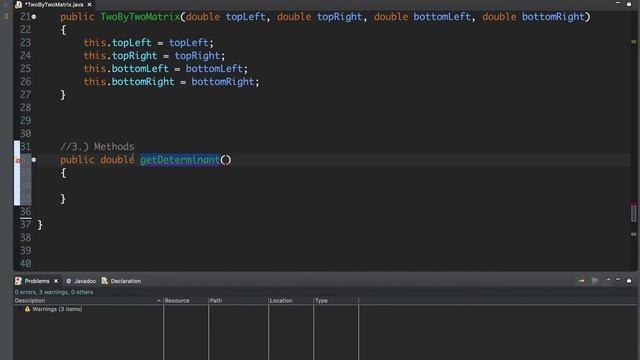Select the TwoByTwoMatrix.java editor tab

(x=53, y=4)
